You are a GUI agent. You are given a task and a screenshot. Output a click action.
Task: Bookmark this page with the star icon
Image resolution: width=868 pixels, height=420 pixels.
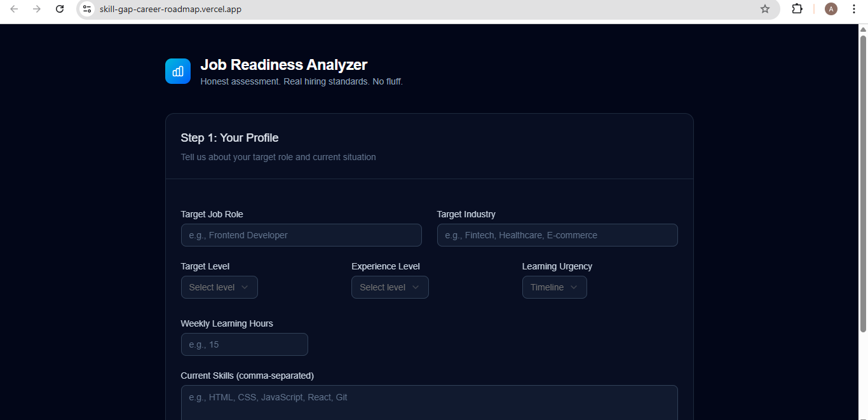pyautogui.click(x=765, y=9)
